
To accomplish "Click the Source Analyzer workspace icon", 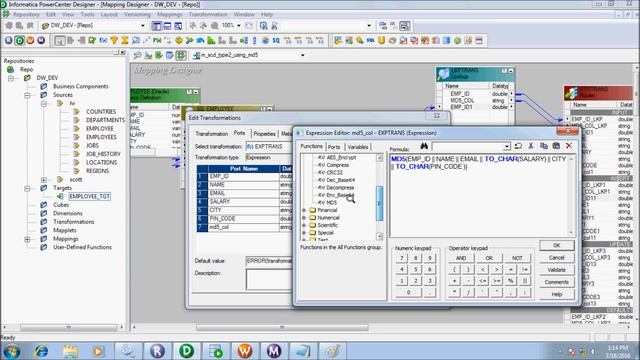I will coord(138,55).
